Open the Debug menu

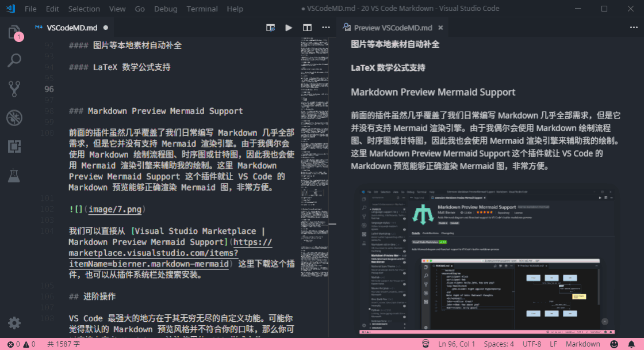pyautogui.click(x=166, y=9)
